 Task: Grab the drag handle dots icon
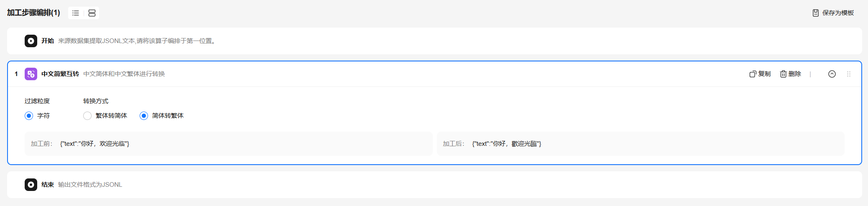point(849,74)
